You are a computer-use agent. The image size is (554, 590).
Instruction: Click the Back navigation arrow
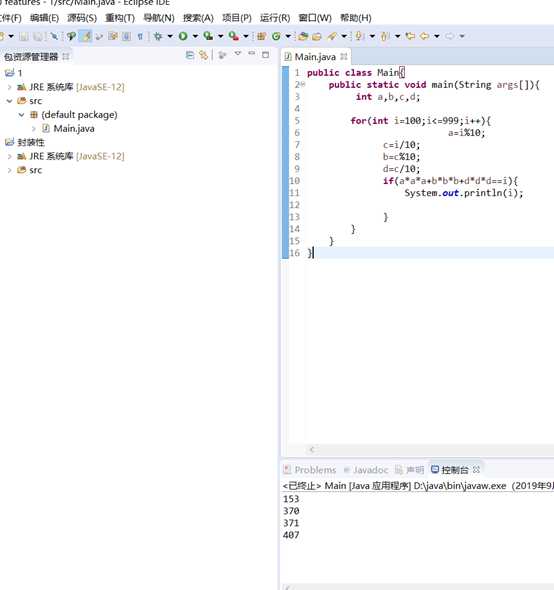(x=425, y=36)
